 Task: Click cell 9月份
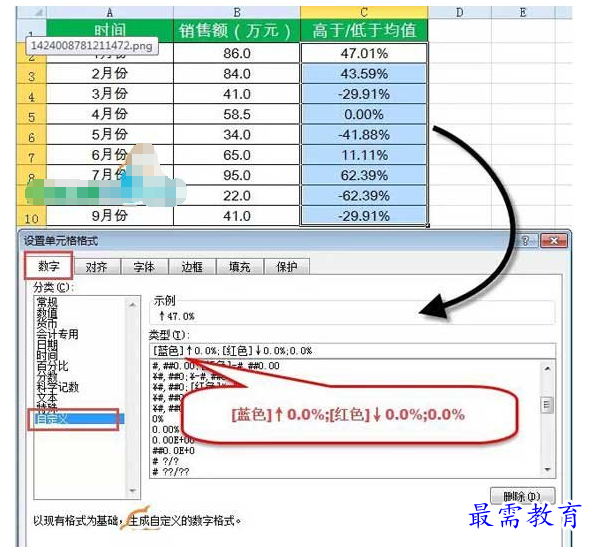coord(109,216)
